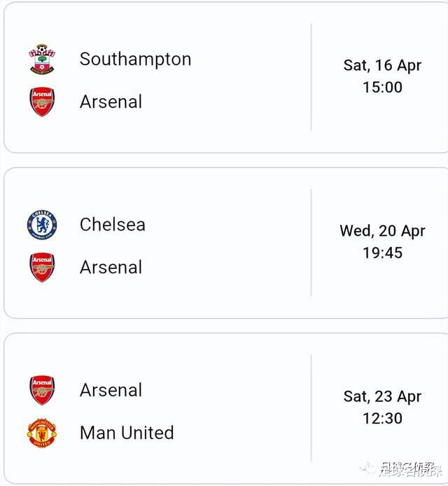Open the Chelsea vs Arsenal match card

point(226,243)
